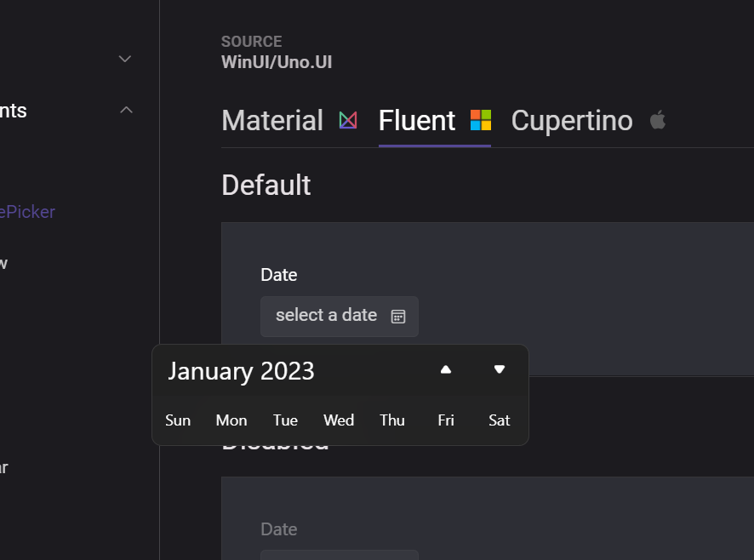The height and width of the screenshot is (560, 754).
Task: Select the CalendarDatePicker entry in the sidebar
Action: click(x=26, y=211)
